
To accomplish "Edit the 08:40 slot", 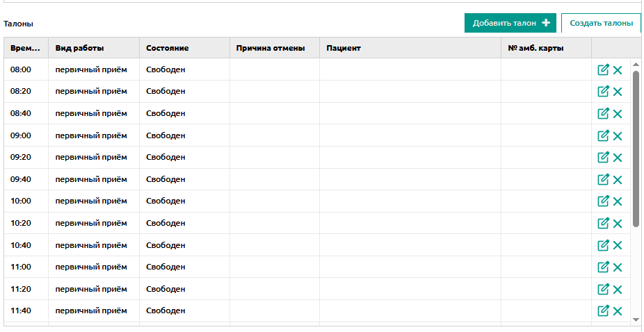I will [603, 113].
